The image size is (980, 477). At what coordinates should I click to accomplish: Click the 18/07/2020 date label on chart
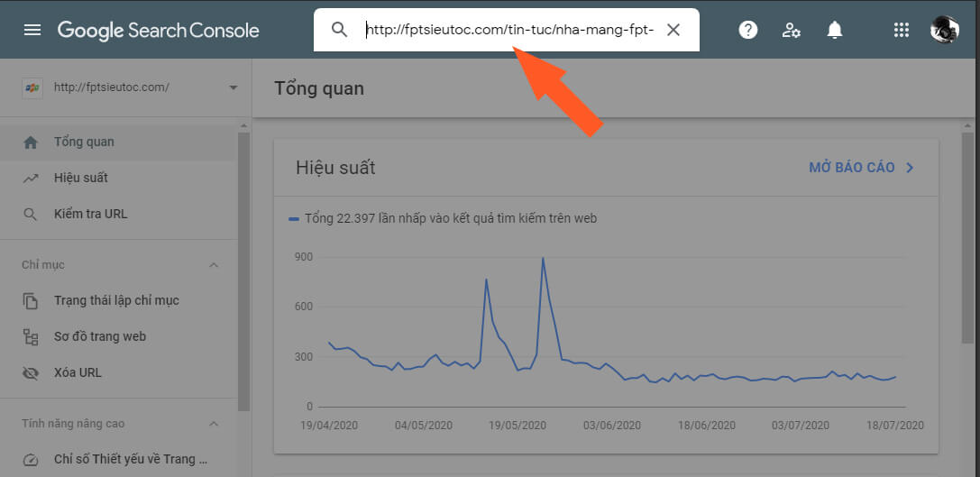(x=894, y=426)
